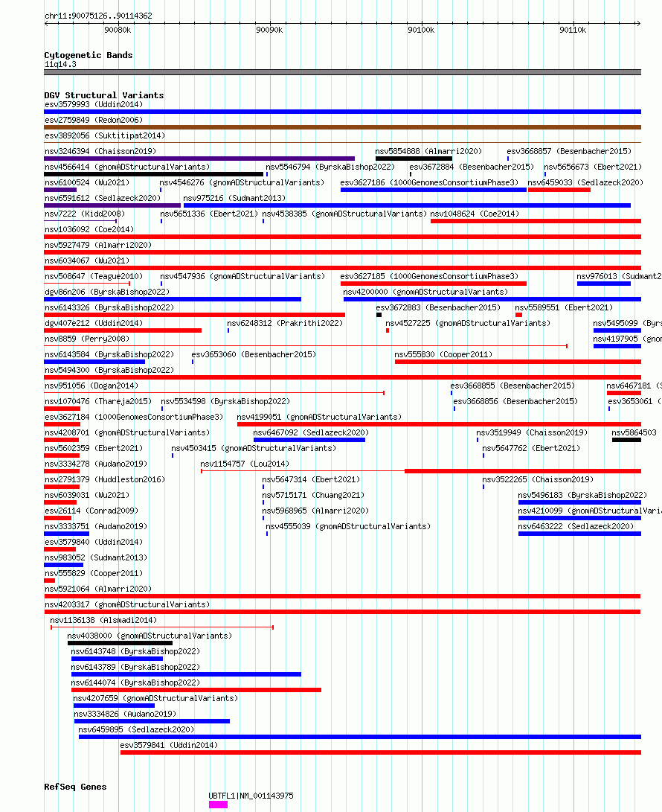Click nsv5494300 (ByrskaBishop2022) label
The image size is (662, 812).
pyautogui.click(x=109, y=370)
